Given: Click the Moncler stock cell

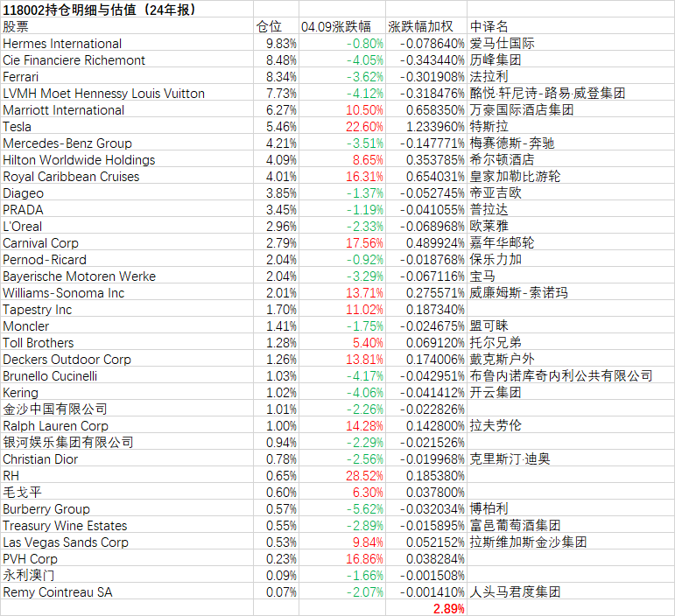Looking at the screenshot, I should (127, 325).
